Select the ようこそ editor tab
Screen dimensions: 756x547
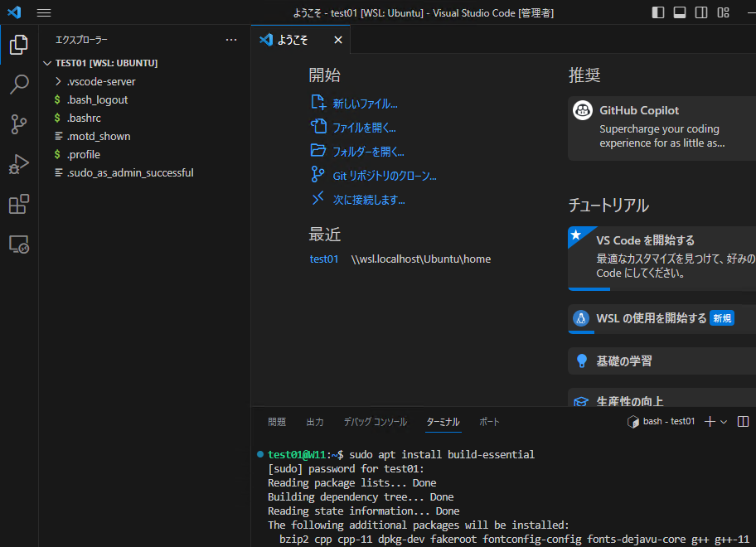click(x=300, y=40)
